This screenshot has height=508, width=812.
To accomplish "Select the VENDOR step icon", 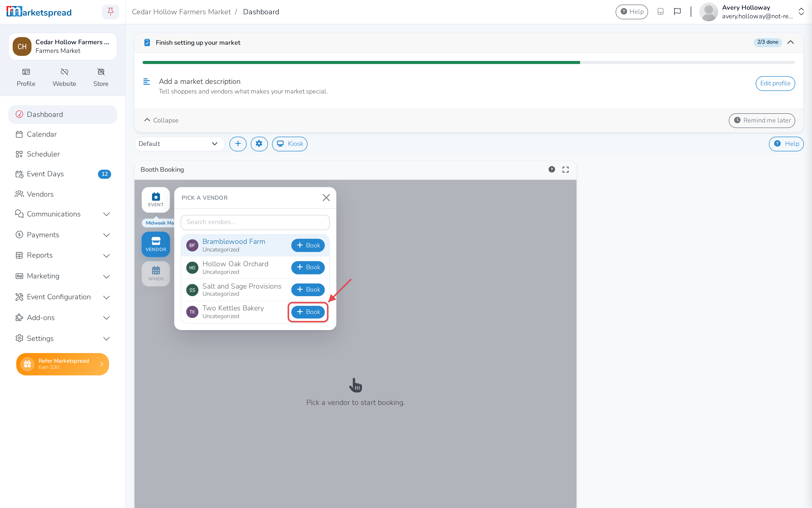I will click(x=156, y=244).
